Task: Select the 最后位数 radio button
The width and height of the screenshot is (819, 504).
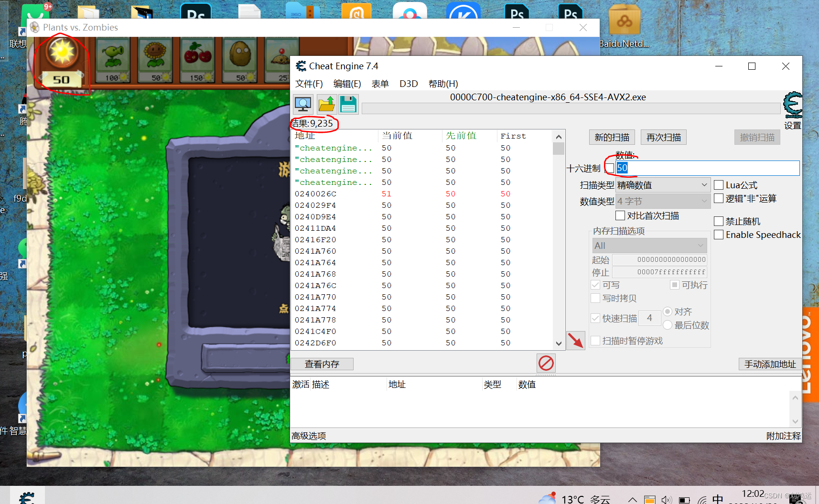Action: [x=668, y=325]
